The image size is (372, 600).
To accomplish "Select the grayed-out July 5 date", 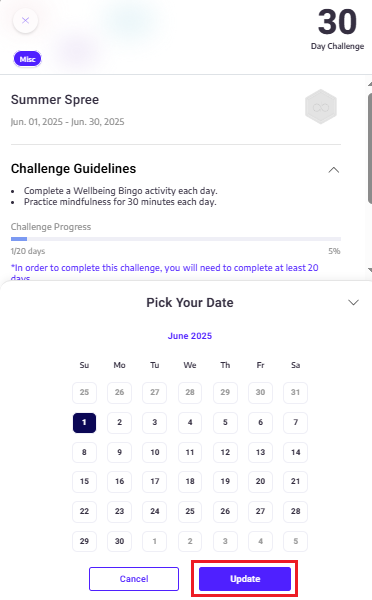I will click(x=295, y=541).
